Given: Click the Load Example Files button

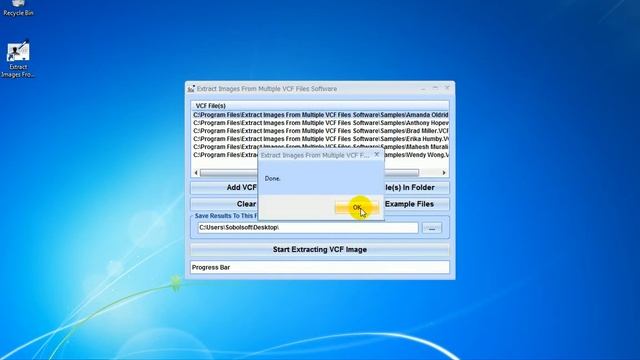Looking at the screenshot, I should pos(416,204).
